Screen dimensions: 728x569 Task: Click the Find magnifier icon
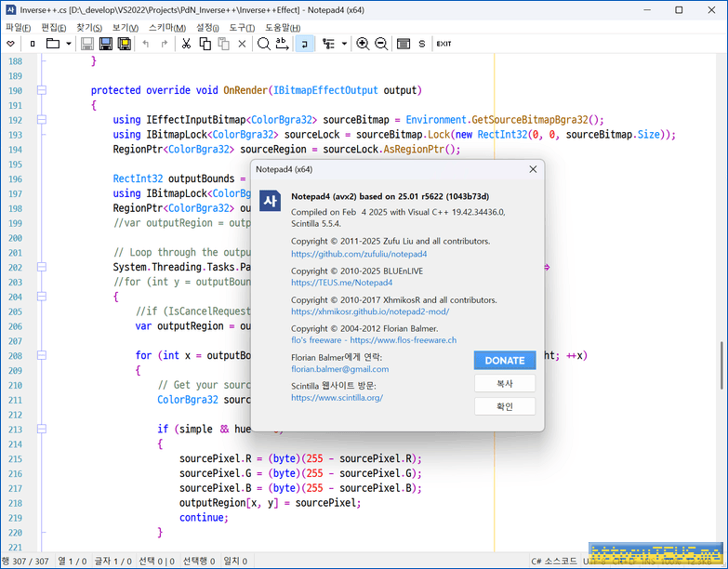coord(263,44)
